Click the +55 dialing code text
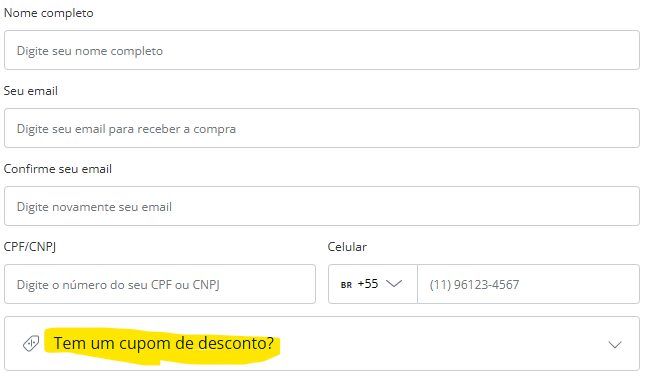The width and height of the screenshot is (650, 377). 368,284
